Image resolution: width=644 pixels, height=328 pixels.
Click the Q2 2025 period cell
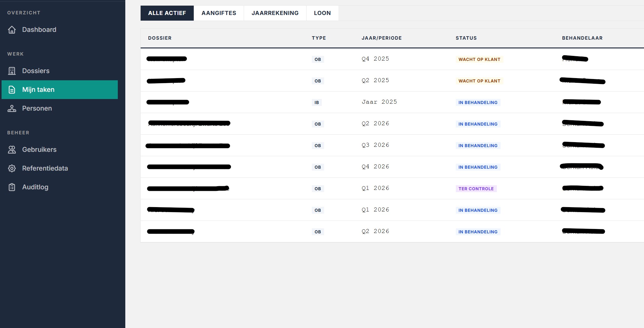(x=376, y=80)
